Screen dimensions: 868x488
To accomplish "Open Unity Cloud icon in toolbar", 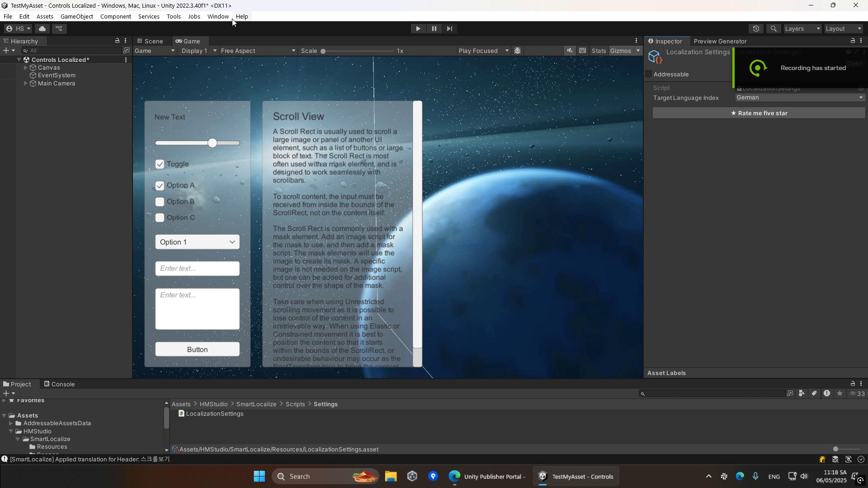I will (x=42, y=28).
